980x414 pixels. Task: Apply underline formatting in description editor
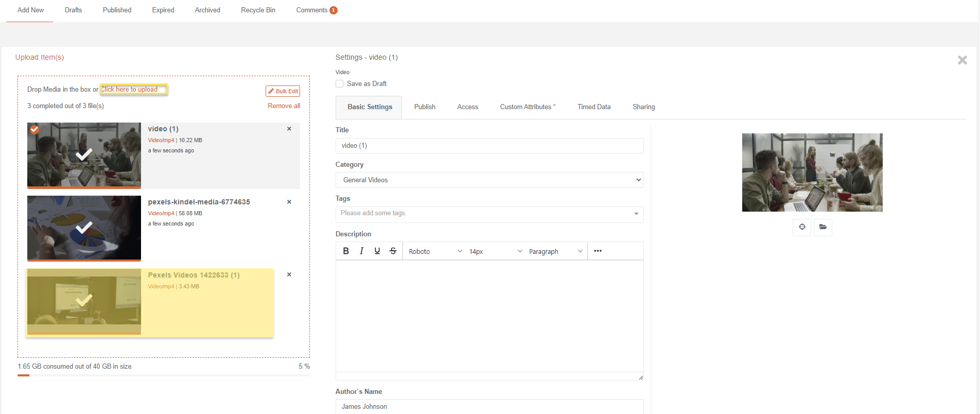[x=377, y=251]
